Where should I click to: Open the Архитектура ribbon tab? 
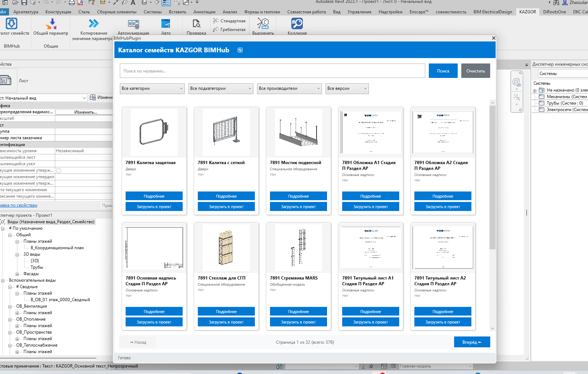tap(26, 12)
